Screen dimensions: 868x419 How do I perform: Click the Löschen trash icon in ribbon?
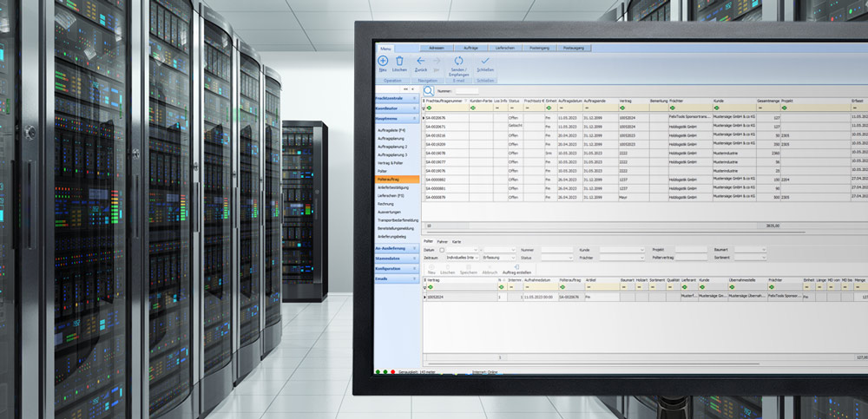click(x=399, y=61)
